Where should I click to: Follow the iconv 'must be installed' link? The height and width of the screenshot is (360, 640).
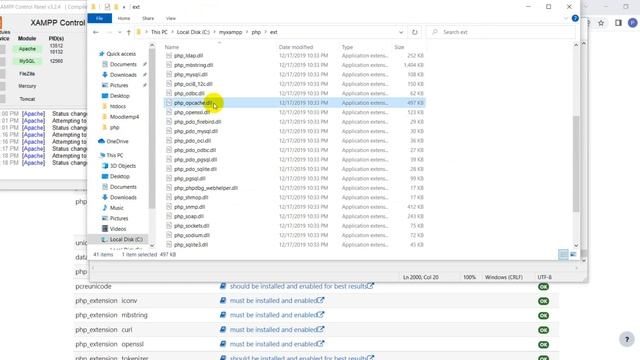point(277,300)
